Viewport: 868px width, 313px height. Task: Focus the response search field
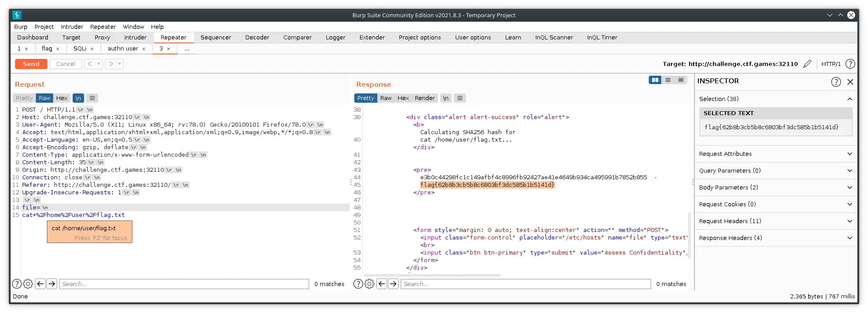(526, 284)
